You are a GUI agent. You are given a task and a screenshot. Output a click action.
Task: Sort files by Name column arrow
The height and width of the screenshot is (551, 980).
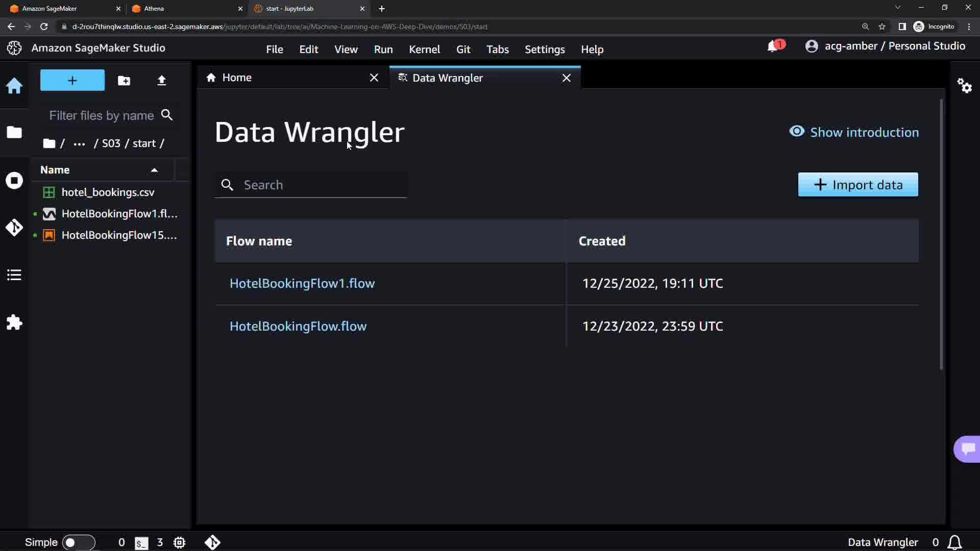[154, 170]
